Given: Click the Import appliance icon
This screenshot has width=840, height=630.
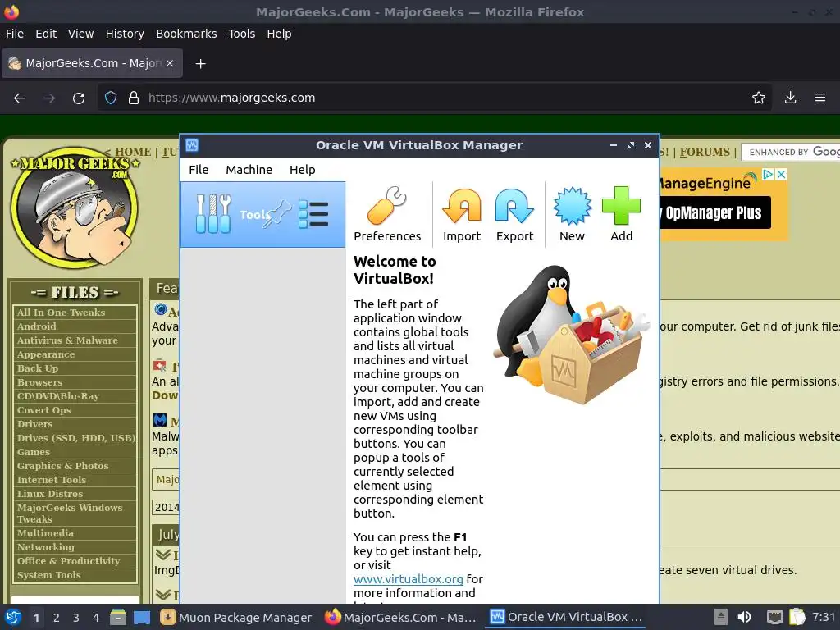Looking at the screenshot, I should (461, 214).
